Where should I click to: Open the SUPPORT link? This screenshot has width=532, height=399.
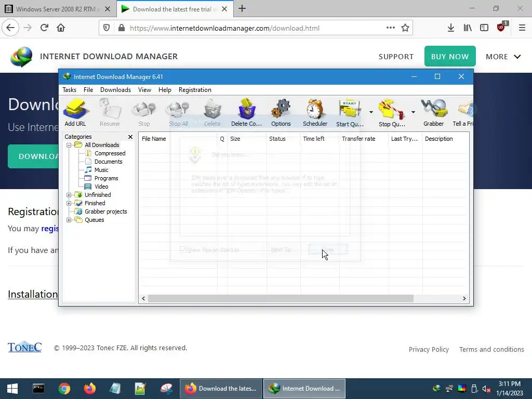(x=396, y=57)
